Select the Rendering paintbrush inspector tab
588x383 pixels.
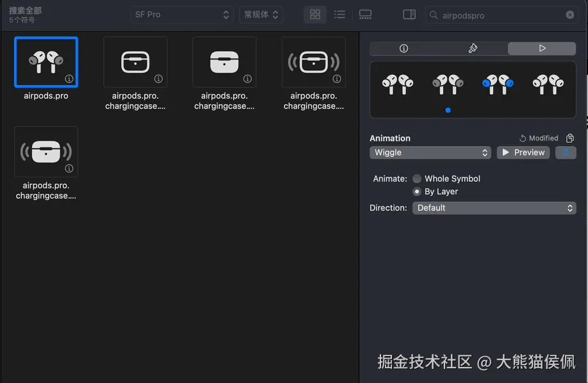tap(472, 48)
